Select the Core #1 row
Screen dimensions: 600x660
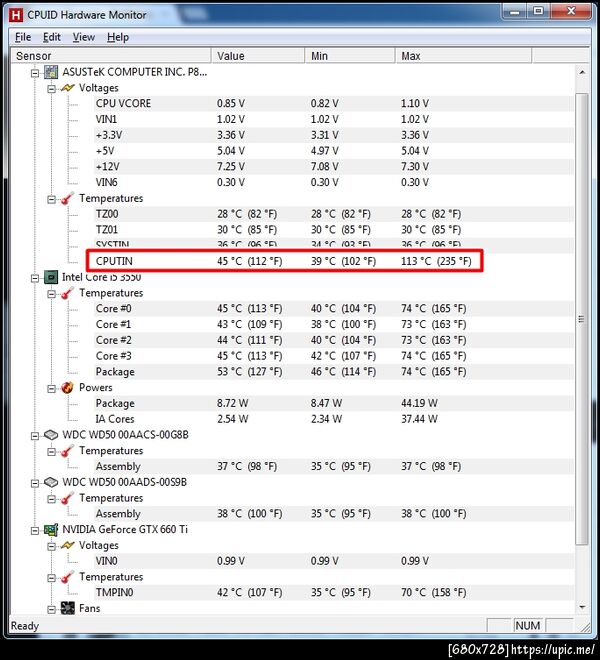[x=334, y=325]
